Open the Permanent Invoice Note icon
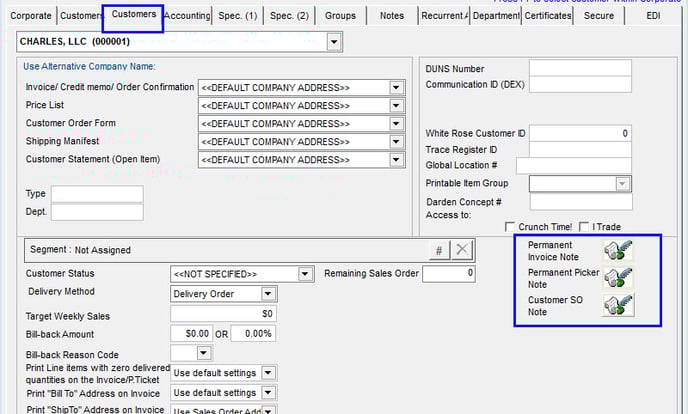The height and width of the screenshot is (414, 688). [x=618, y=251]
